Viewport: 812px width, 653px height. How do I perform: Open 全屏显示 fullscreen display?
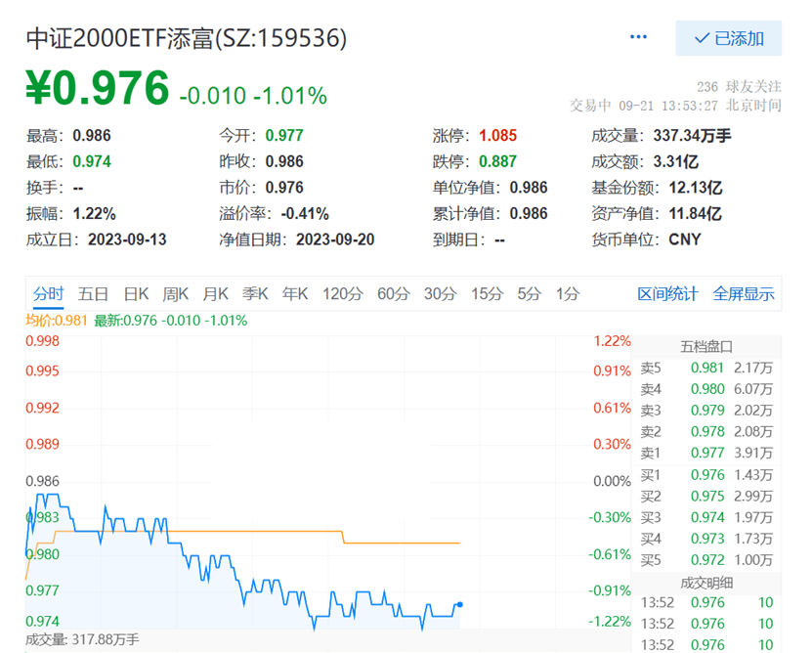click(744, 294)
